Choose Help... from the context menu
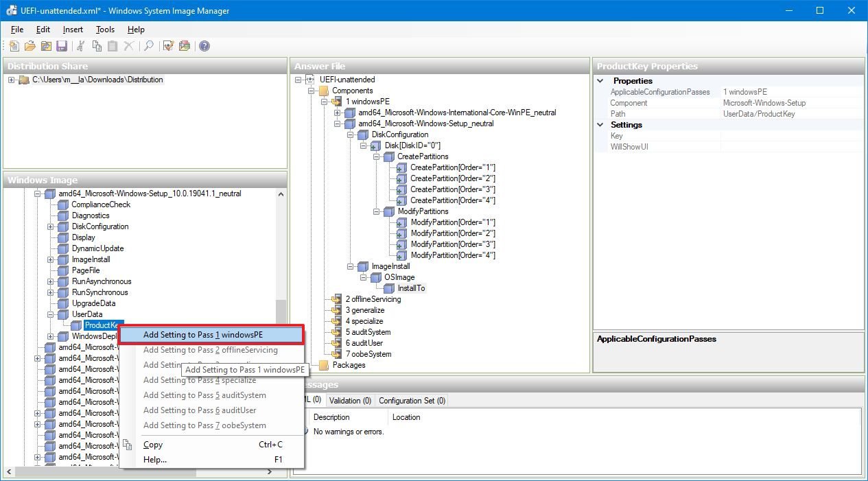Image resolution: width=868 pixels, height=481 pixels. [213, 460]
